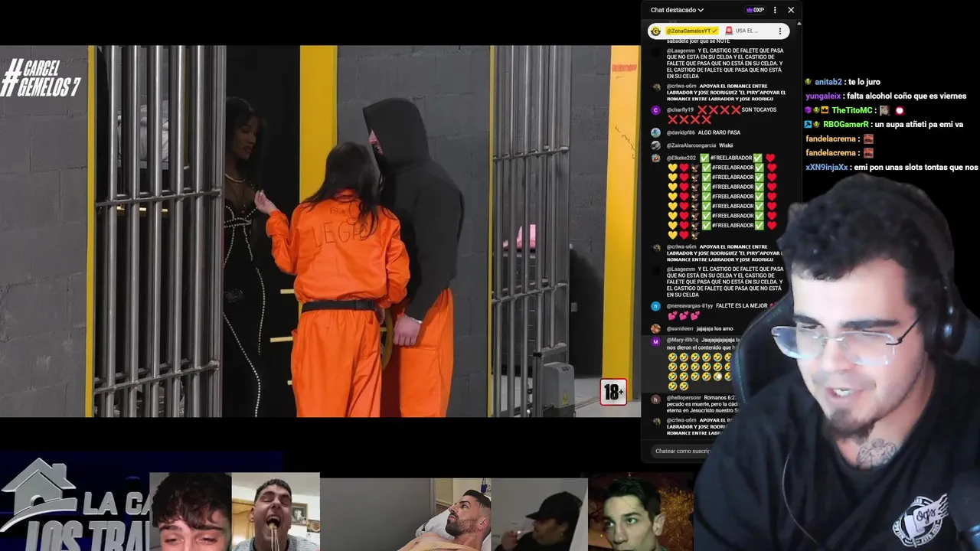
Task: Click anitab2 username in Twitch chat overlay
Action: (828, 82)
